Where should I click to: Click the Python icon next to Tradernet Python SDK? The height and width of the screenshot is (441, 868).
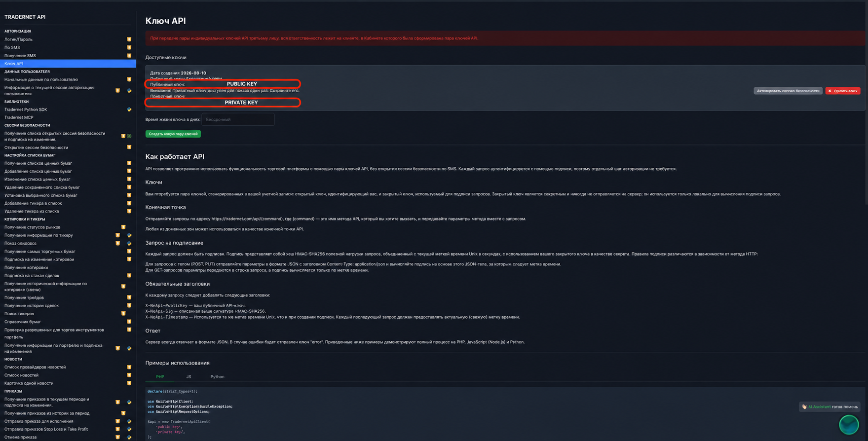click(129, 110)
